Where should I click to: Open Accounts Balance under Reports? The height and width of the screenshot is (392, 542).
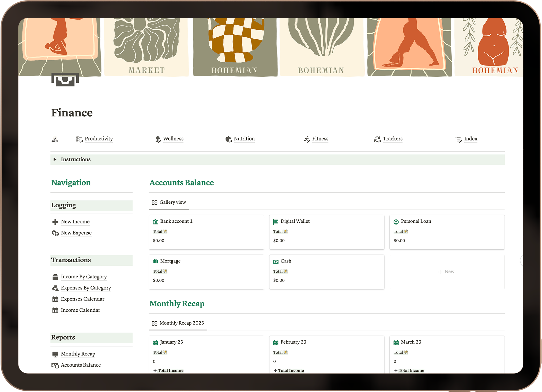[81, 365]
